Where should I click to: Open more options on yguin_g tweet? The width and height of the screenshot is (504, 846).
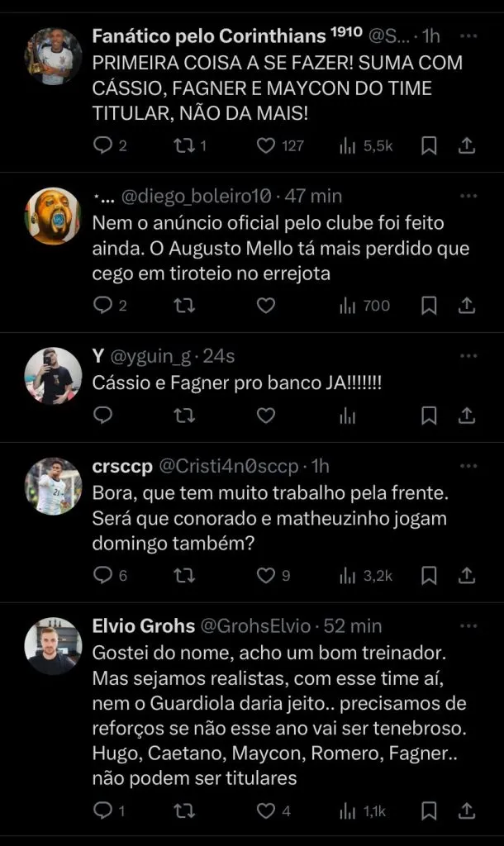point(468,356)
